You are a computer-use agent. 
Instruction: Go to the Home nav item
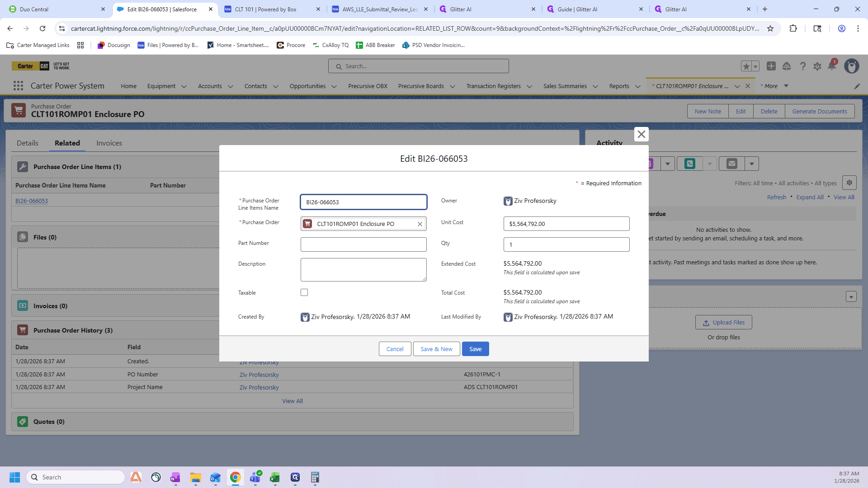pos(128,86)
